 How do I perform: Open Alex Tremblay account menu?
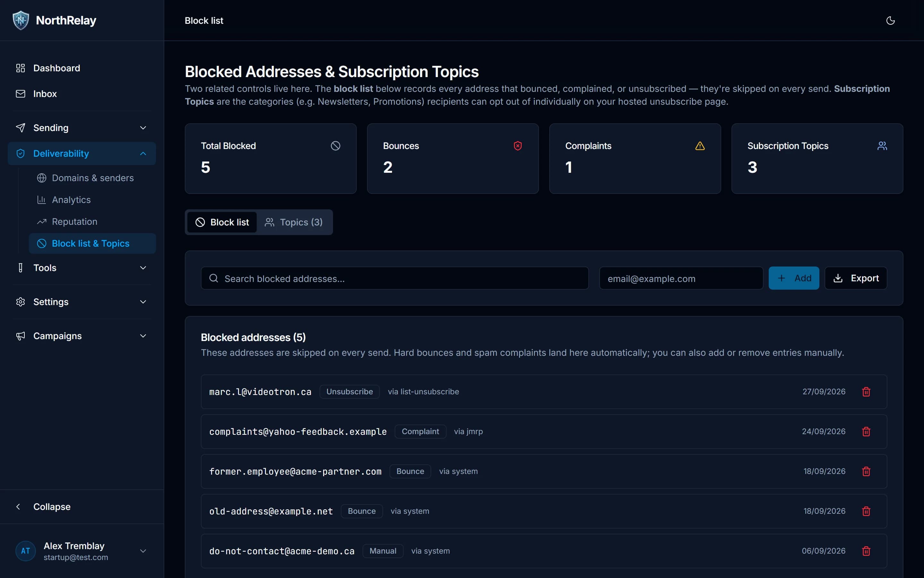pos(82,551)
